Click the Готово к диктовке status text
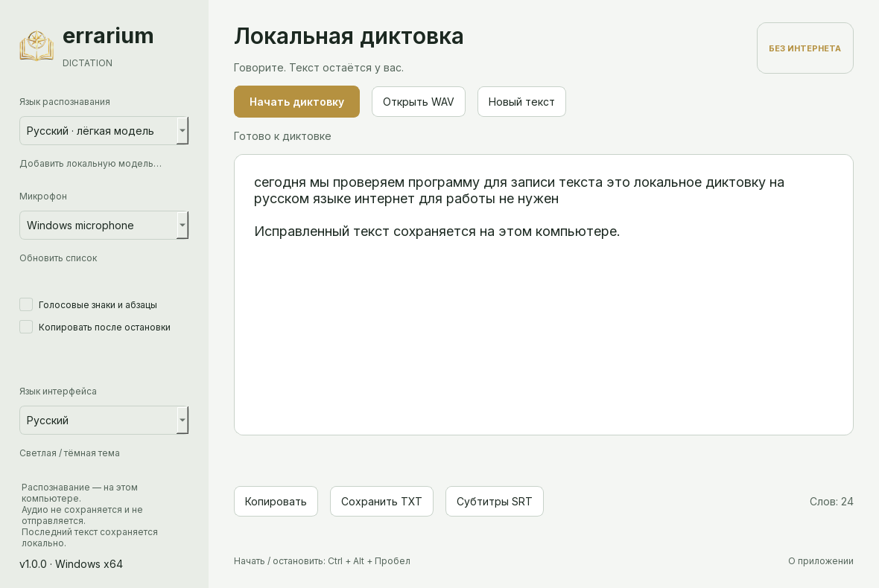The width and height of the screenshot is (879, 588). 282,136
